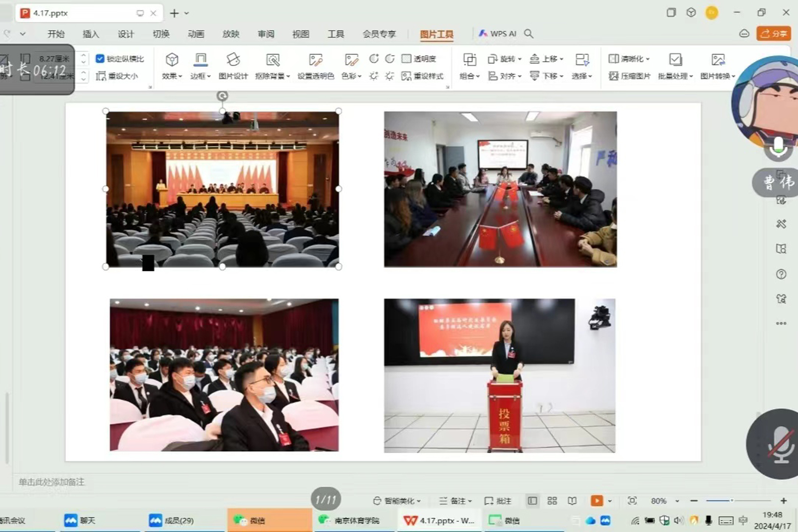This screenshot has height=532, width=798.
Task: Click the 重设大小 reset size icon
Action: [x=101, y=76]
